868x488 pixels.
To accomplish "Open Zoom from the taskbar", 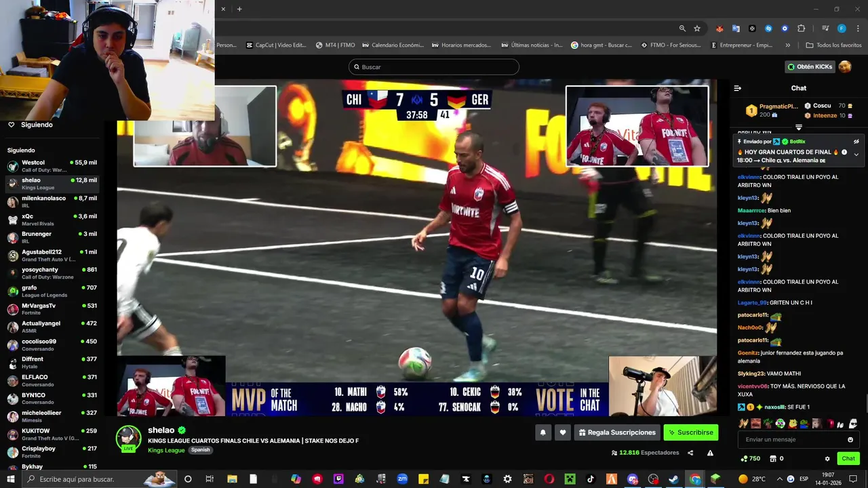I will (402, 479).
